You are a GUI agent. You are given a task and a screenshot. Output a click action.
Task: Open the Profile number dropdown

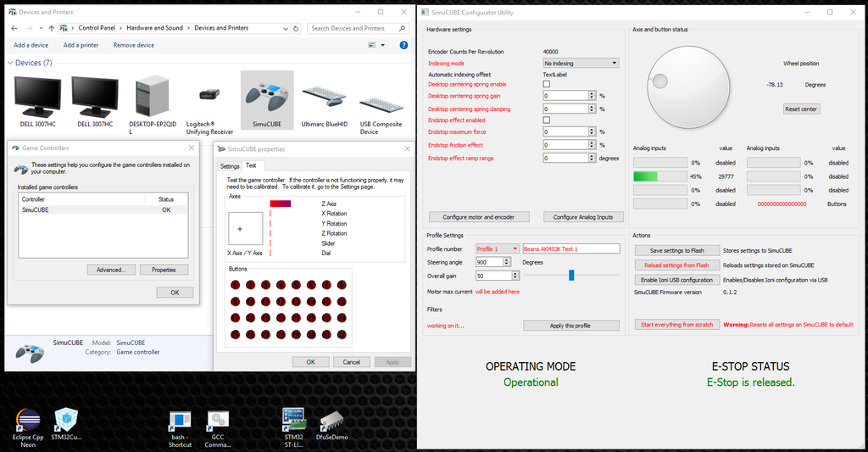tap(497, 248)
